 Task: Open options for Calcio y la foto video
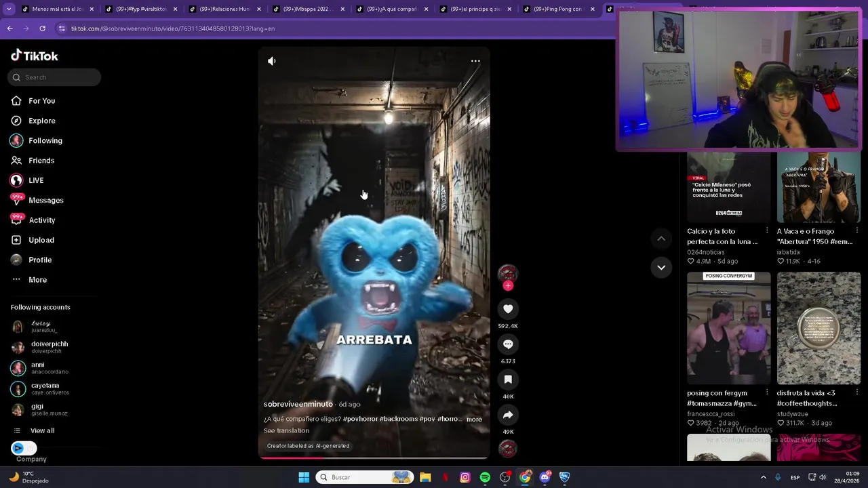pos(767,231)
